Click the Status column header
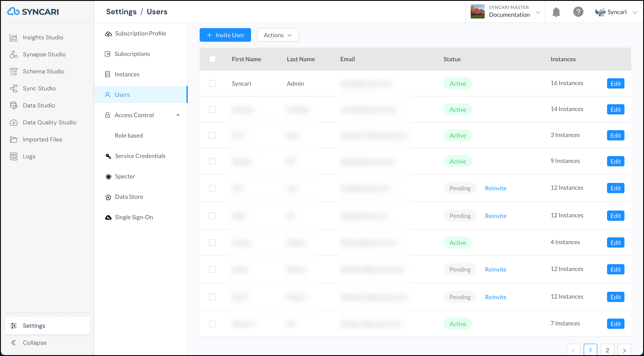The width and height of the screenshot is (644, 356). (452, 59)
